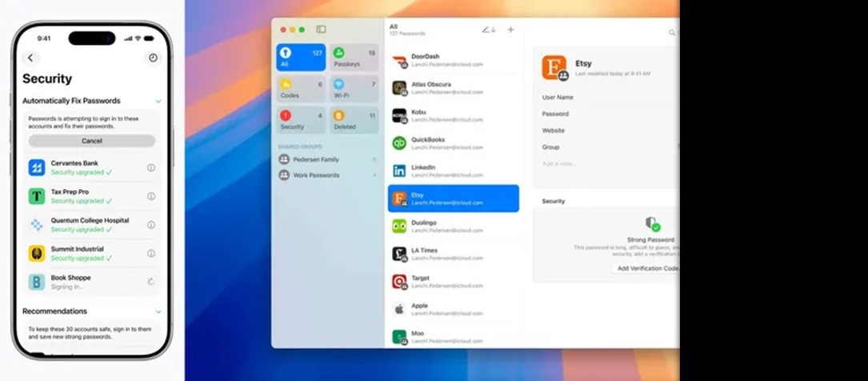Viewport: 868px width, 381px height.
Task: Select the Kobu entry
Action: click(x=454, y=116)
